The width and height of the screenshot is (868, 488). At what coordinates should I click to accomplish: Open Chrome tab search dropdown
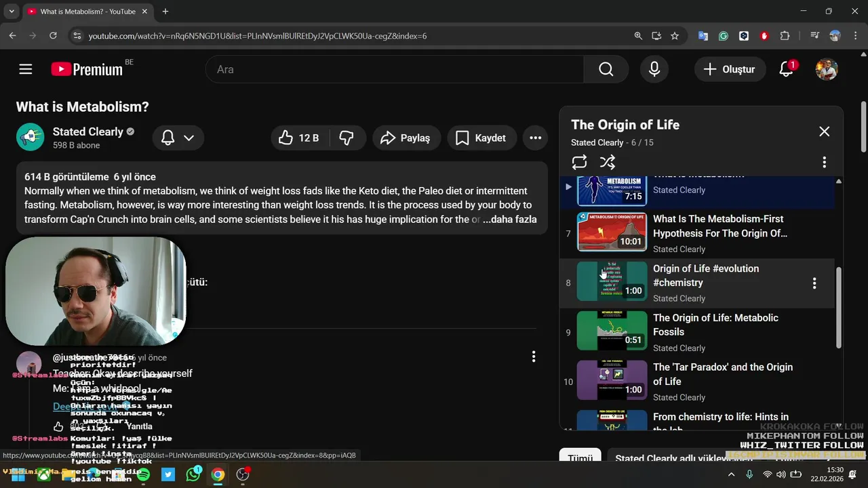(11, 12)
